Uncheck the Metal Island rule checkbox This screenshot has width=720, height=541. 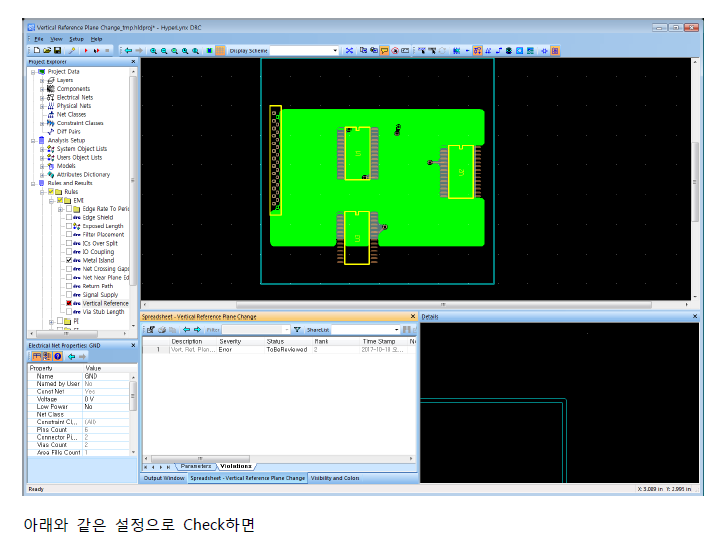click(x=69, y=260)
